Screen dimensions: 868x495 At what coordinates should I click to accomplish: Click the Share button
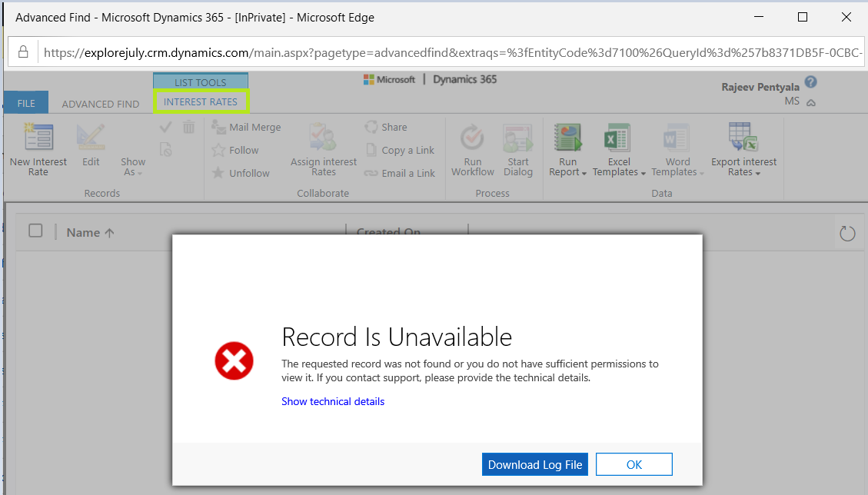pos(386,127)
